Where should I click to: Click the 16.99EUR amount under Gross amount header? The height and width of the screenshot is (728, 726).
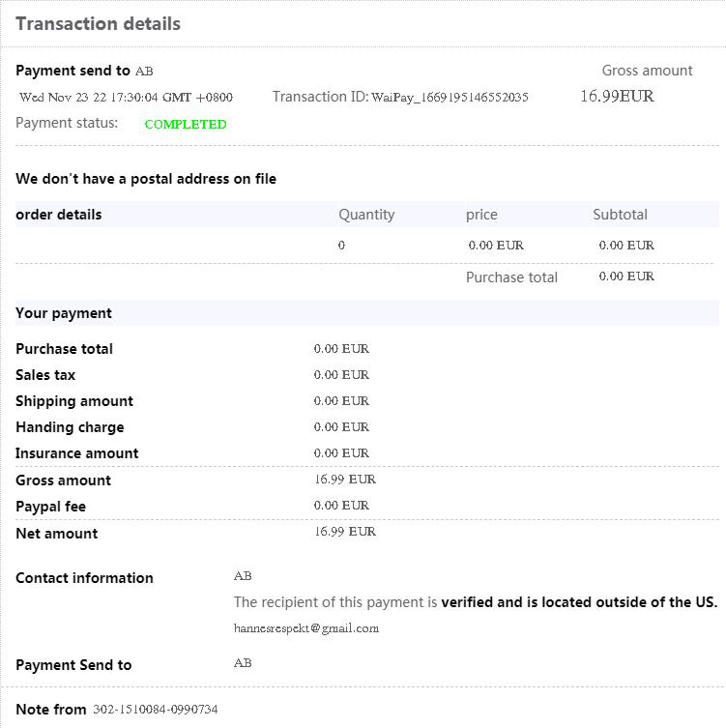tap(617, 96)
